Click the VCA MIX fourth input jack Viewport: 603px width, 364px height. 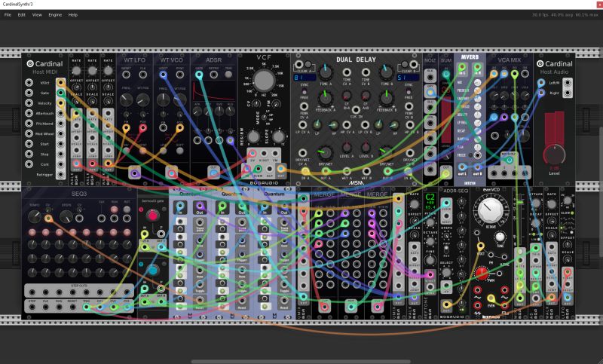point(525,74)
